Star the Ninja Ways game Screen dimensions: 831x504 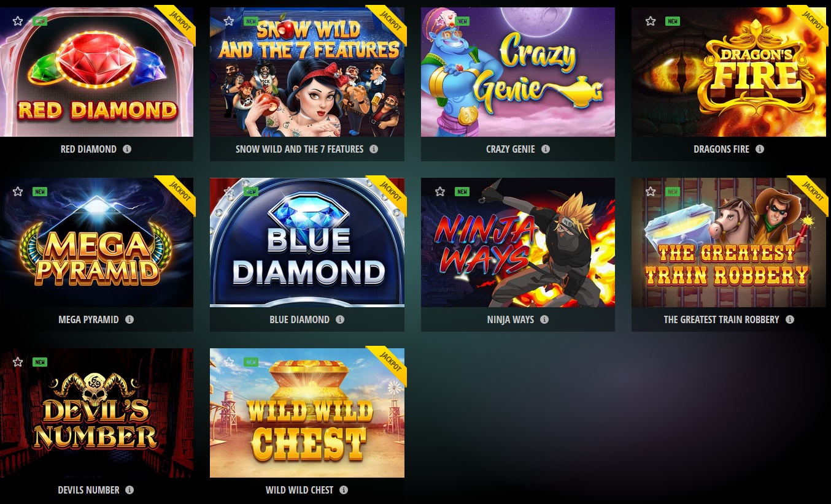click(x=440, y=191)
